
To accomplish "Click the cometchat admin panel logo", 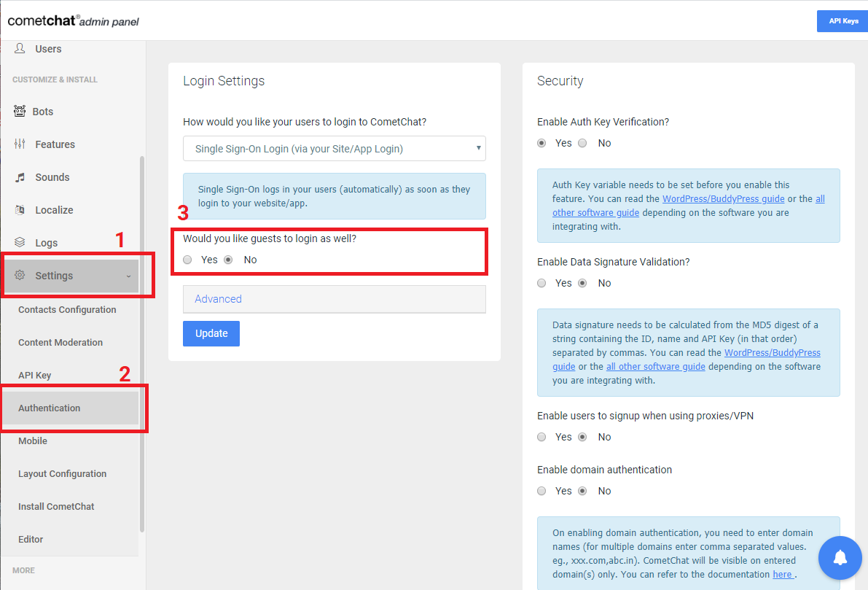I will coord(73,21).
